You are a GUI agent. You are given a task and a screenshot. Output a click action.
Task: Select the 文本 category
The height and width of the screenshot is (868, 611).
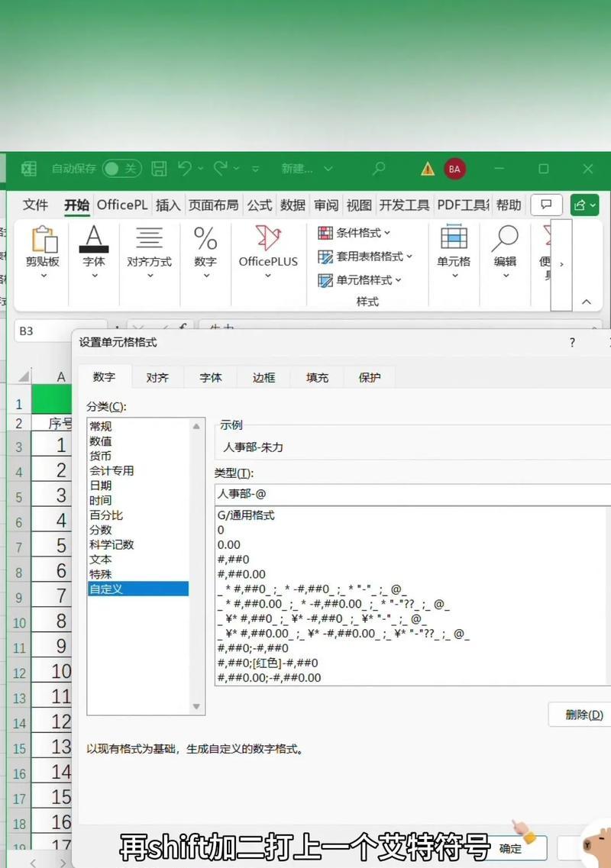coord(138,559)
